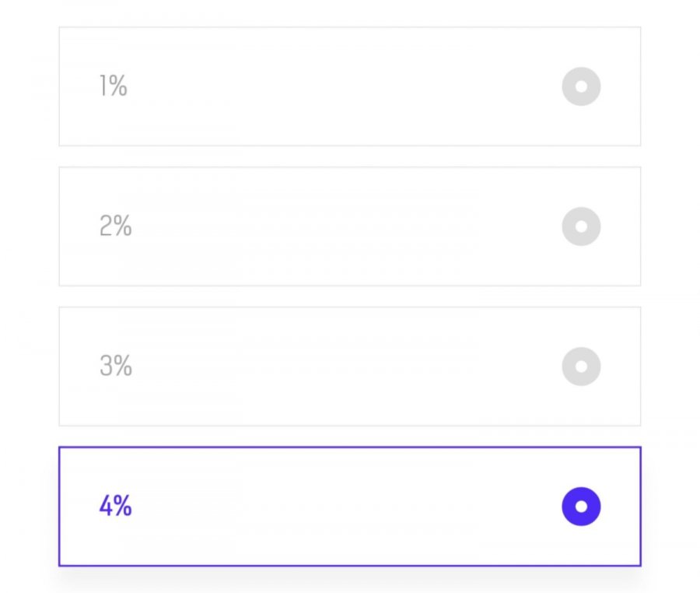Click white center dot of 1% radio
This screenshot has height=593, width=700.
click(x=581, y=86)
